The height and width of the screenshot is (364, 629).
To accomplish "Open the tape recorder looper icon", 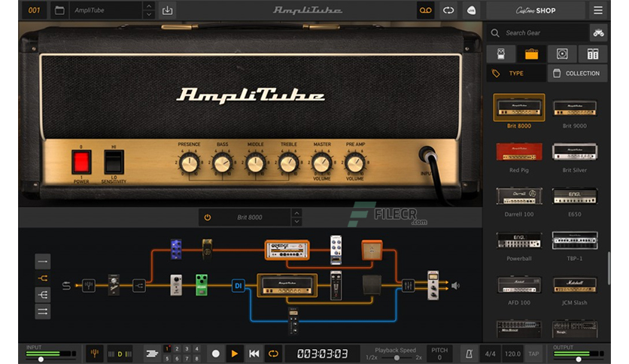I will pyautogui.click(x=425, y=11).
